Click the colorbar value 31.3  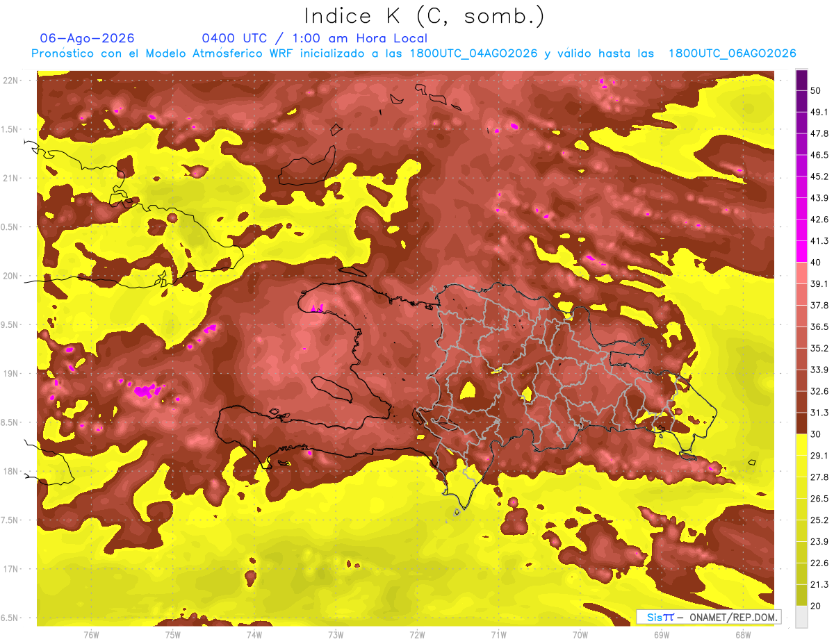(819, 413)
